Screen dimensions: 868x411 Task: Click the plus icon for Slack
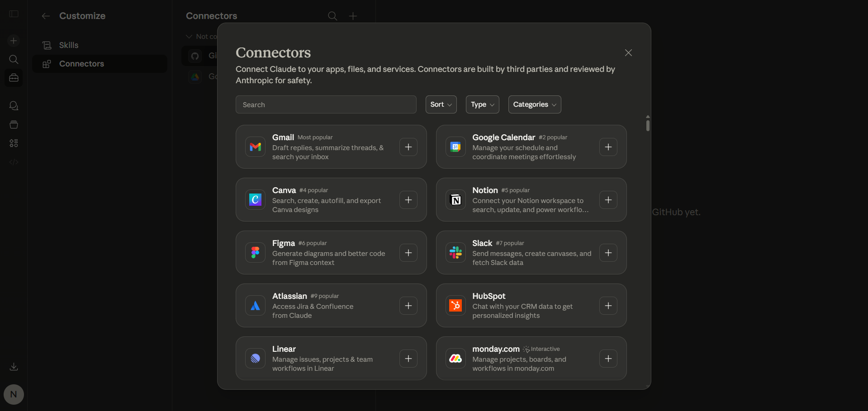pos(608,253)
